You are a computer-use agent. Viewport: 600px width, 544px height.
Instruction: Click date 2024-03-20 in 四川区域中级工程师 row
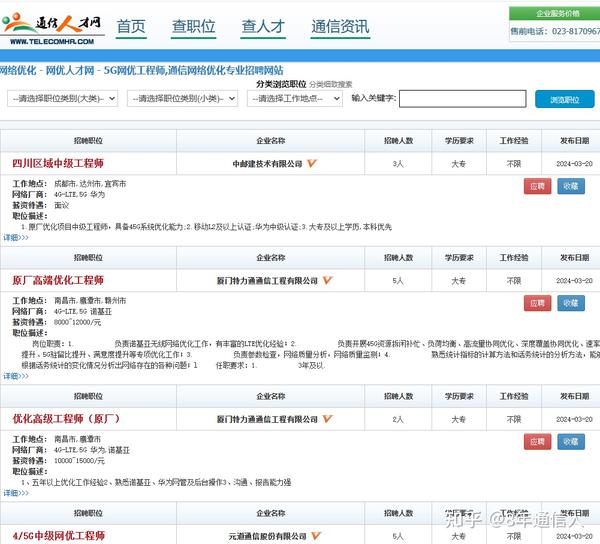pyautogui.click(x=574, y=164)
